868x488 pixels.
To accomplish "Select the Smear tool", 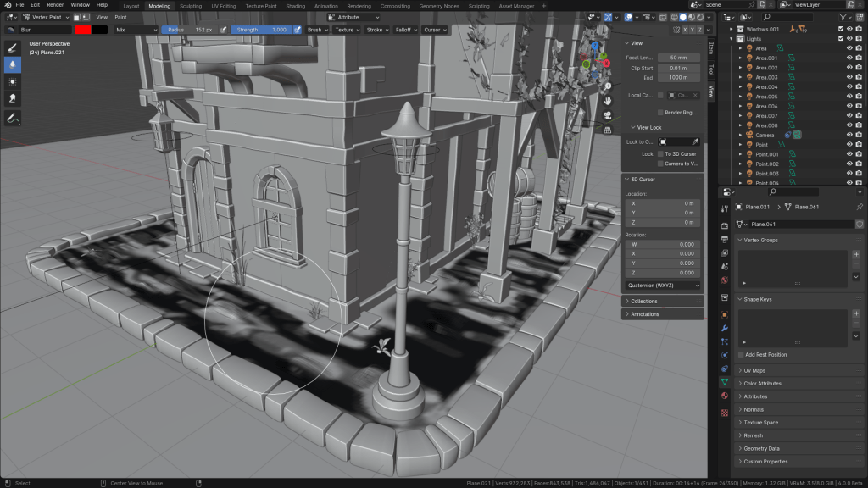I will coord(14,99).
